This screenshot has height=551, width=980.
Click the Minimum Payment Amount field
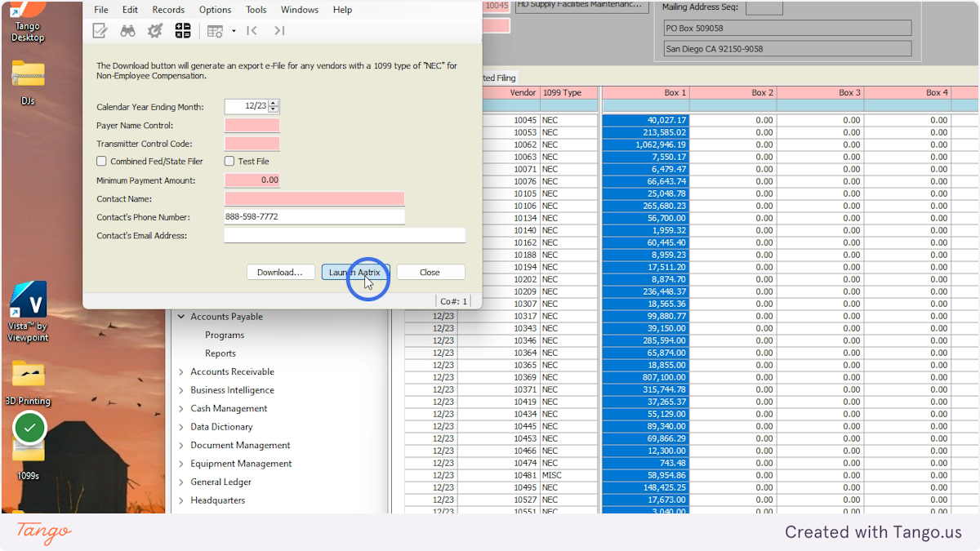click(252, 180)
